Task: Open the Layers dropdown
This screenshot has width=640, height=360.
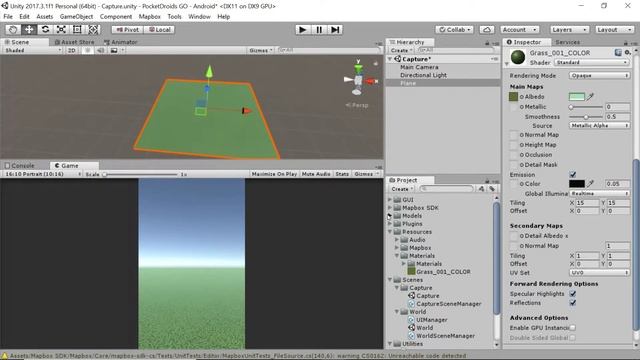Action: [569, 30]
